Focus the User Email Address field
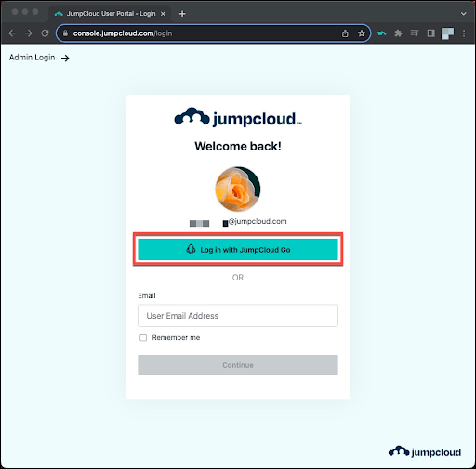This screenshot has width=476, height=469. coord(238,316)
